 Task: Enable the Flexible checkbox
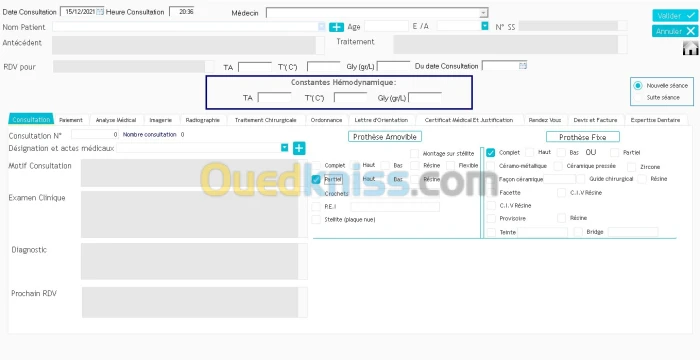click(450, 166)
